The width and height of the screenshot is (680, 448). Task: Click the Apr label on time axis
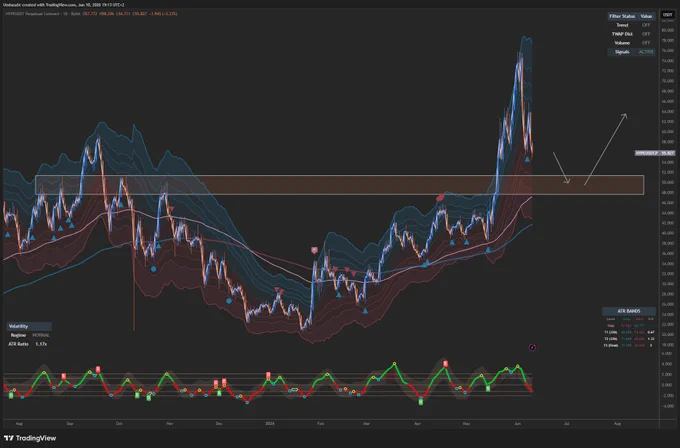click(x=417, y=424)
